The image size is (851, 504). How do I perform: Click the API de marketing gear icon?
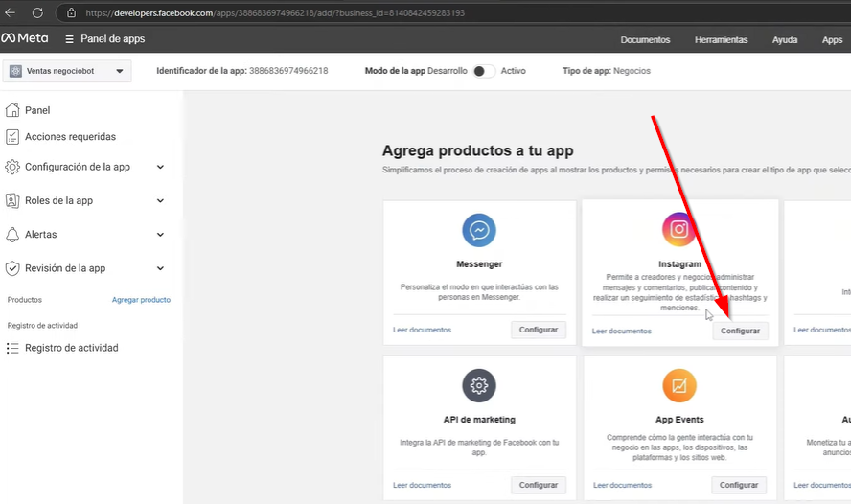click(479, 385)
